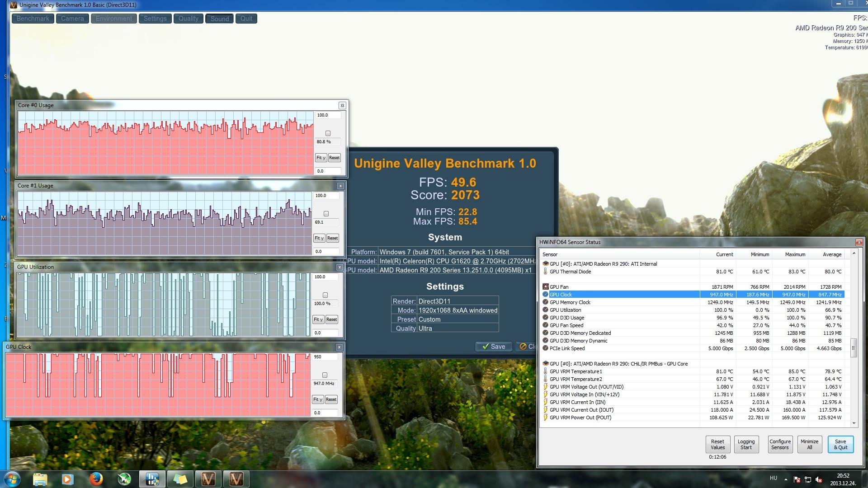Click the GPU VRM Current In lightning icon
This screenshot has width=868, height=488.
[x=545, y=402]
